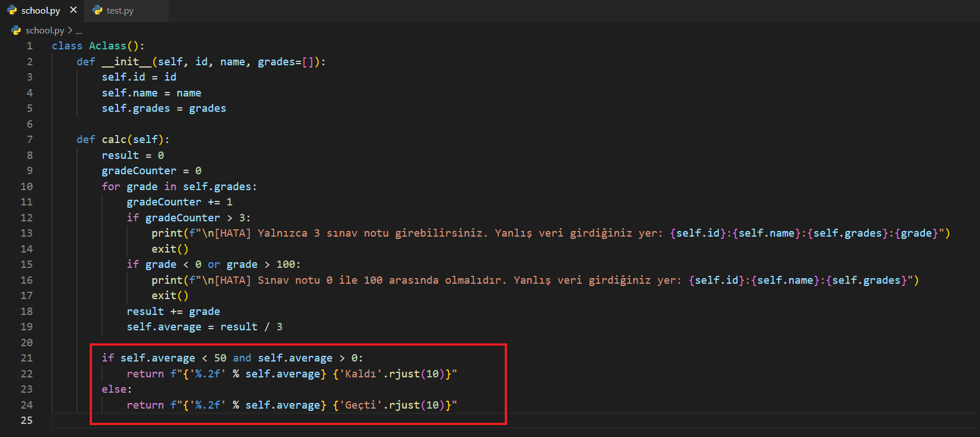The image size is (980, 437).
Task: Click line number 21 in the gutter
Action: point(27,358)
